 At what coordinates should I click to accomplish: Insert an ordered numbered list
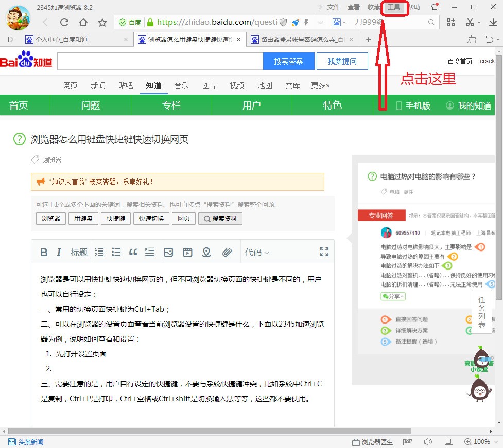99,252
